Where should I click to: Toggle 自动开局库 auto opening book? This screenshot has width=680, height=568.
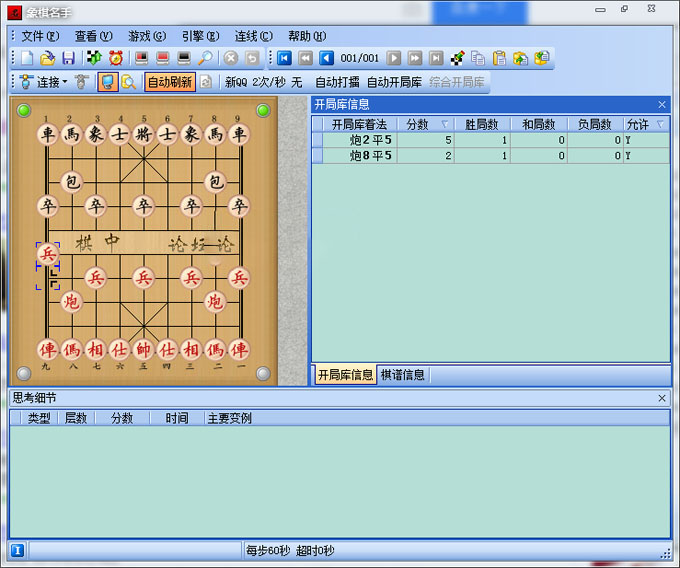pos(394,82)
